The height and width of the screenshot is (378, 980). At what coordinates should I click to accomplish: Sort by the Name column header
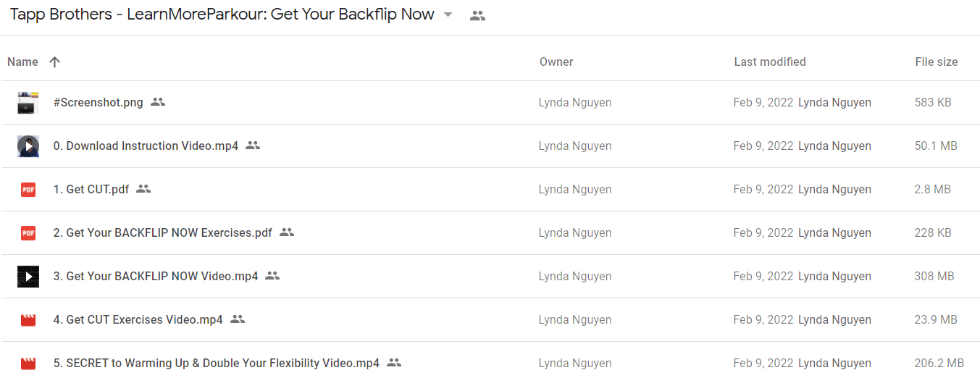(22, 62)
